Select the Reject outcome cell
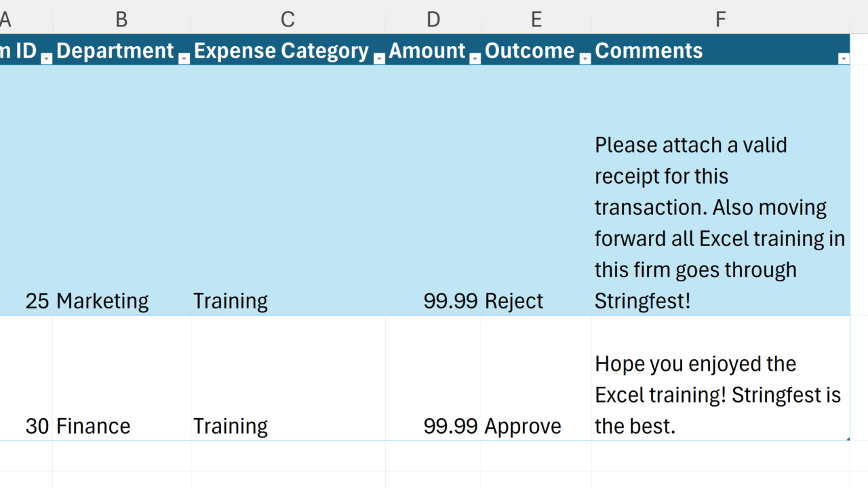 click(514, 301)
